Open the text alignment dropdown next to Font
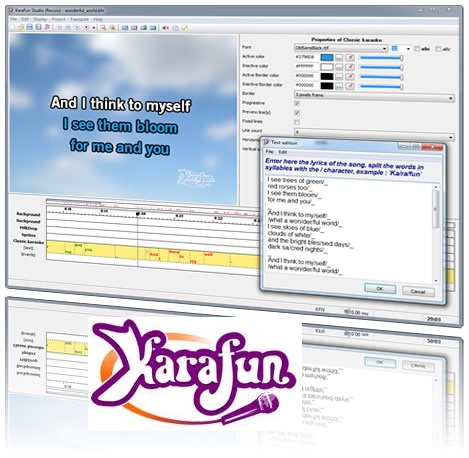469x458 pixels. (x=400, y=48)
